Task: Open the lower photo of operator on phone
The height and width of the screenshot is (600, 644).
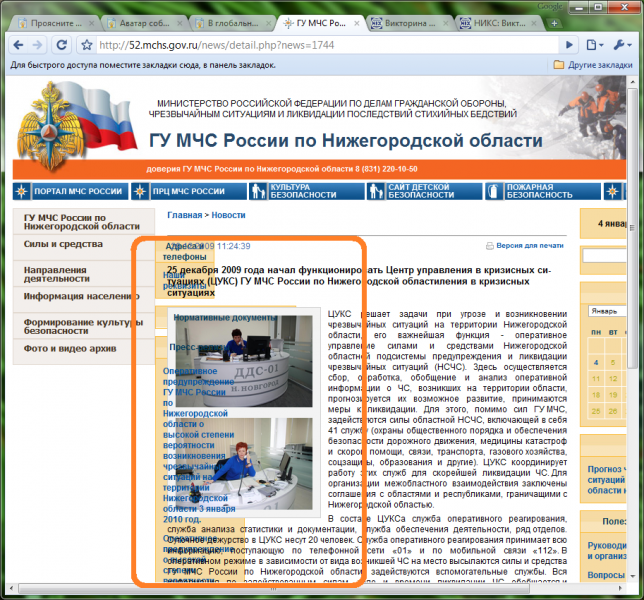Action: click(244, 464)
